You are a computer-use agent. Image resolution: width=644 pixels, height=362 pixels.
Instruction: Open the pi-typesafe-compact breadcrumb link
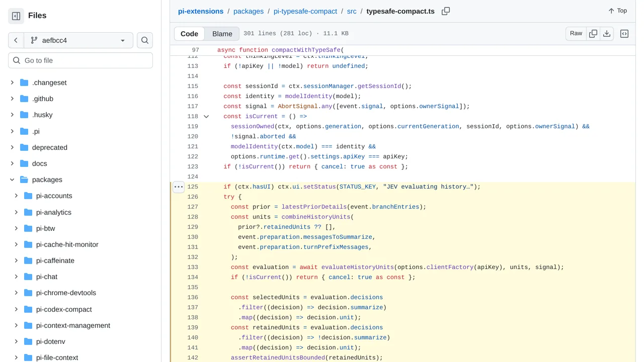click(x=305, y=11)
